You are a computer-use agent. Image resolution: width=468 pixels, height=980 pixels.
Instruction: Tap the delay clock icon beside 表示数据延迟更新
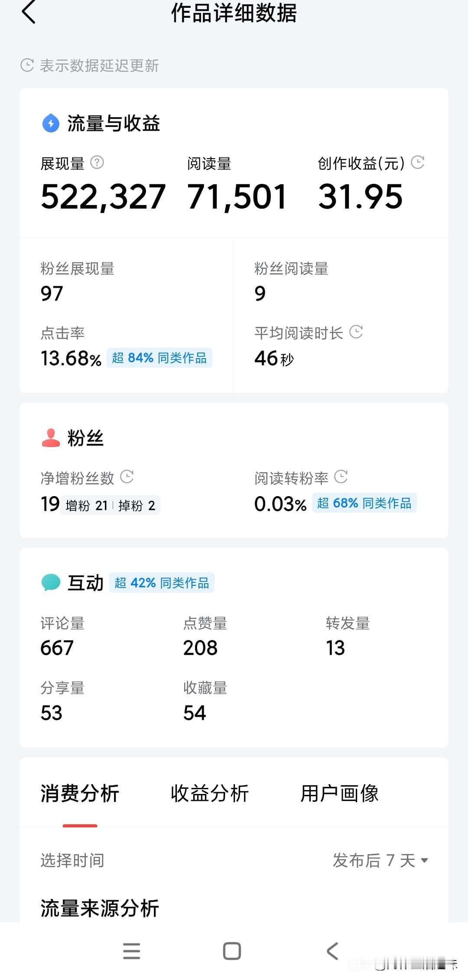click(x=27, y=65)
